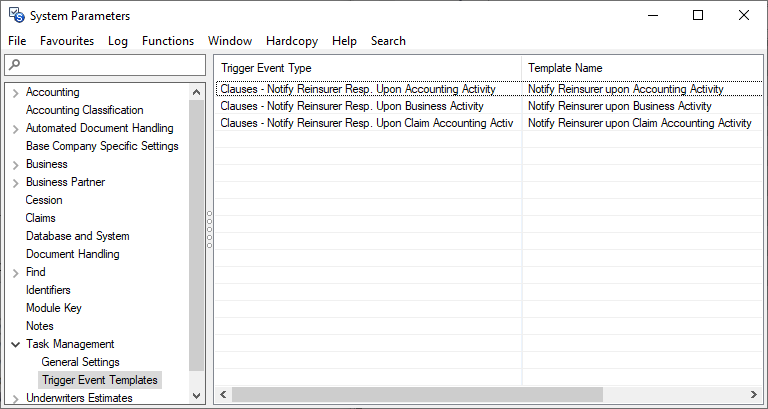Select General Settings under Task Management
The height and width of the screenshot is (409, 768).
click(80, 362)
